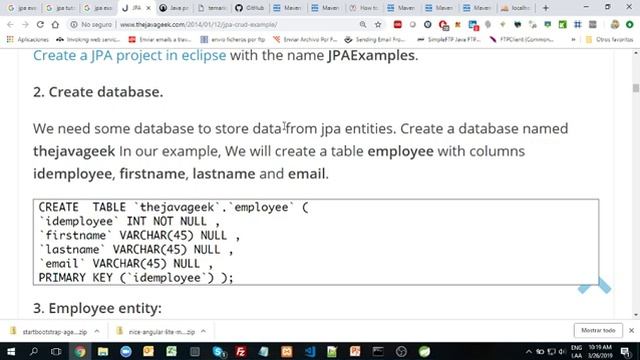The image size is (640, 360).
Task: Click the red extension icon after the star
Action: [x=398, y=24]
